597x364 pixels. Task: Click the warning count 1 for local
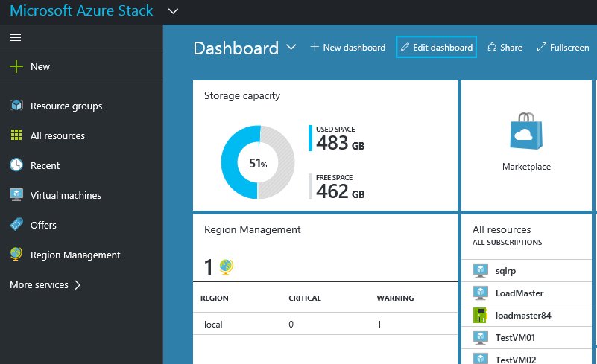pos(379,325)
